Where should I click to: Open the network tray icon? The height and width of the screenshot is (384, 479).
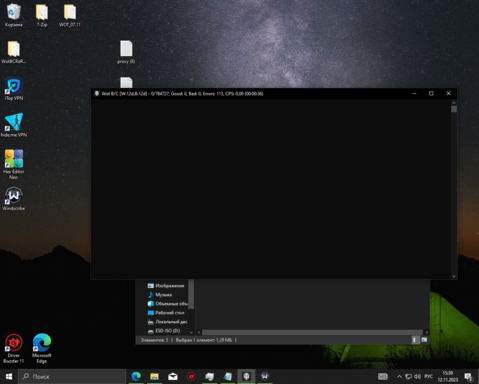pyautogui.click(x=408, y=377)
